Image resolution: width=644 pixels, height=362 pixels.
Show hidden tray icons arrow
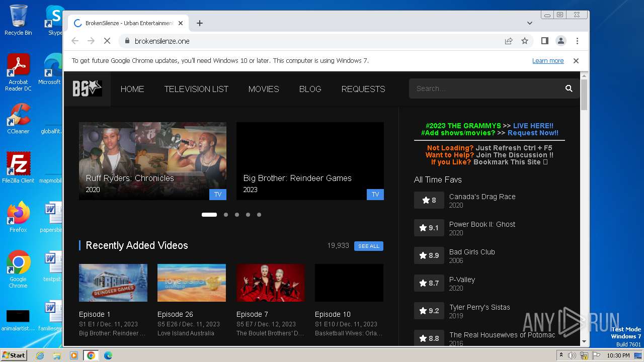coord(560,355)
